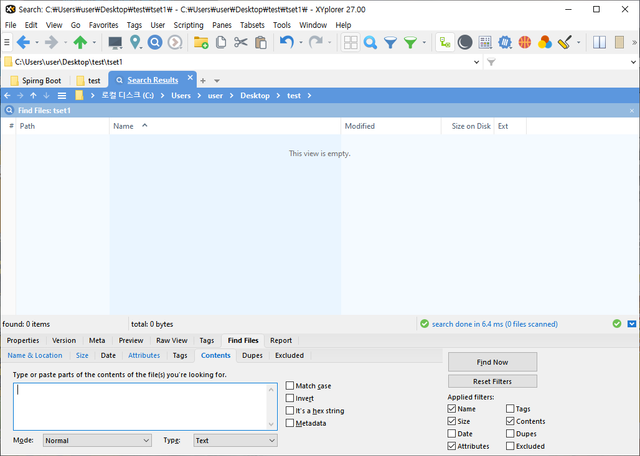Click the Paste clipboard icon
The width and height of the screenshot is (640, 456).
point(261,42)
